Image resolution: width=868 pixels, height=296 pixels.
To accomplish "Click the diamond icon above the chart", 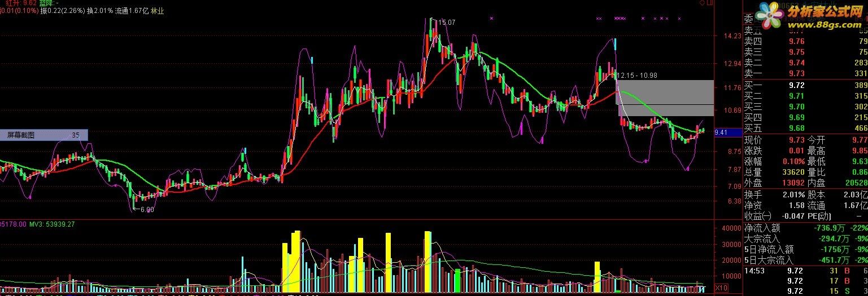I will click(702, 3).
